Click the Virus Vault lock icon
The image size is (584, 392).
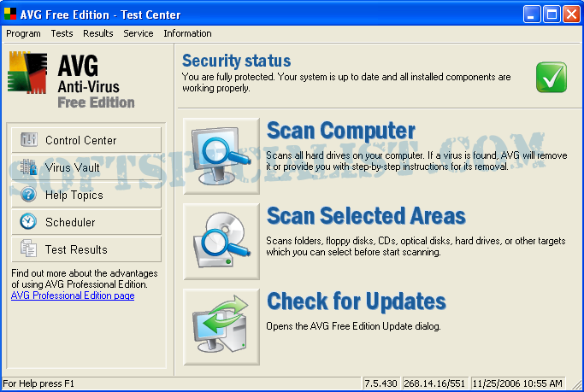(x=29, y=167)
